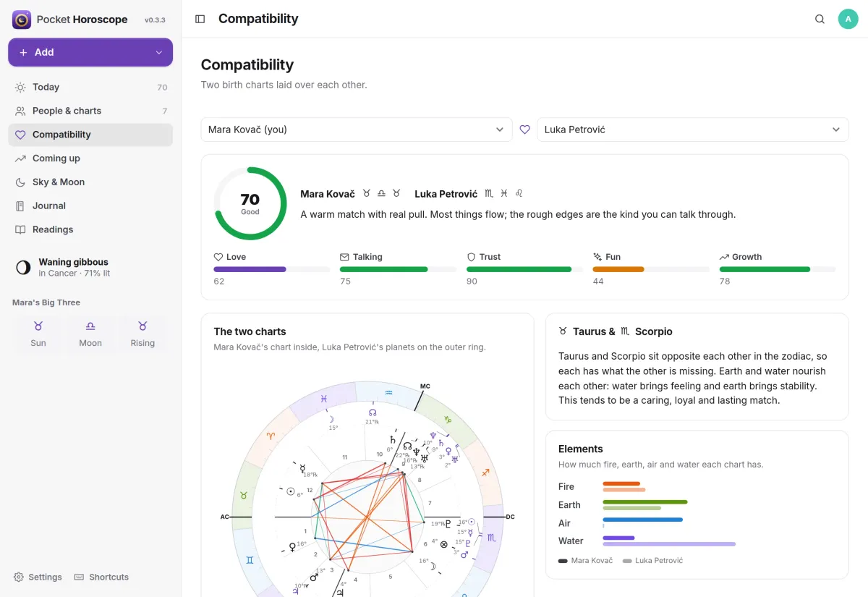
Task: Click the Pisces sign on chart wheel
Action: (x=323, y=398)
